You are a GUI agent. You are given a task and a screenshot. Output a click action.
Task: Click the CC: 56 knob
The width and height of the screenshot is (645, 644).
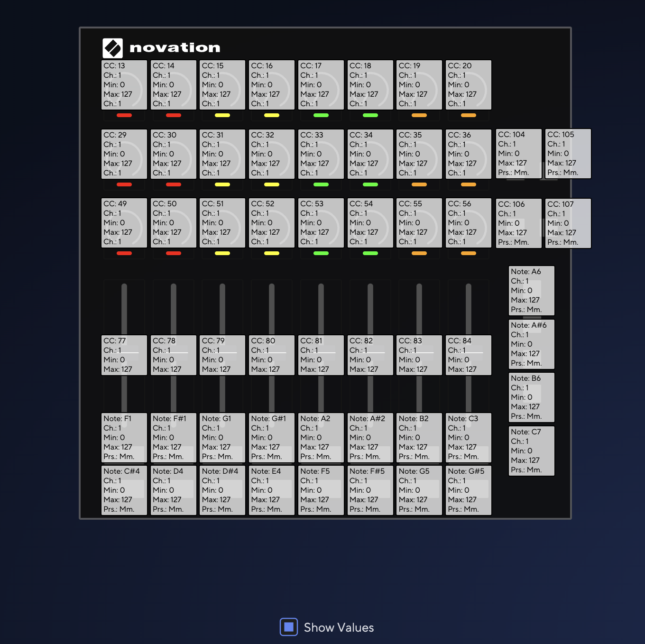pos(469,223)
